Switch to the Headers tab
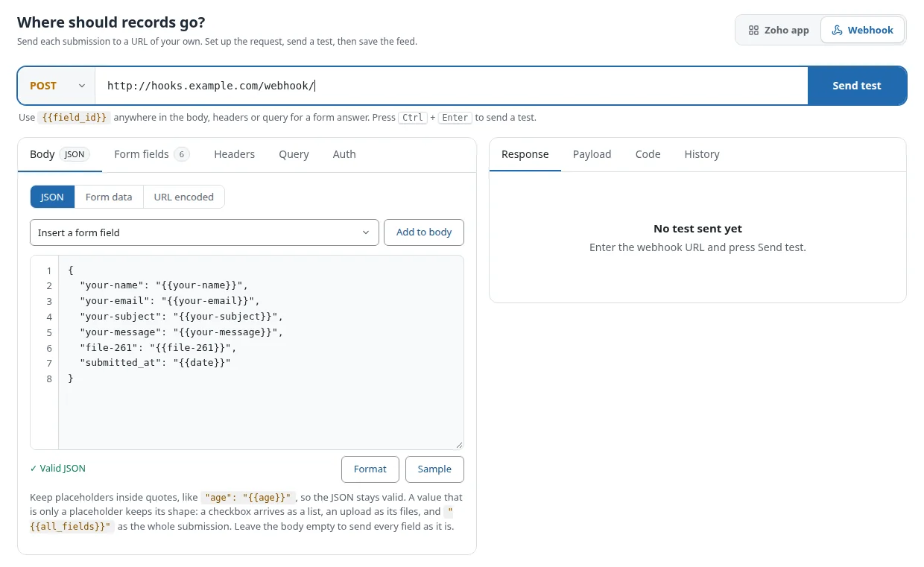924x567 pixels. click(234, 154)
